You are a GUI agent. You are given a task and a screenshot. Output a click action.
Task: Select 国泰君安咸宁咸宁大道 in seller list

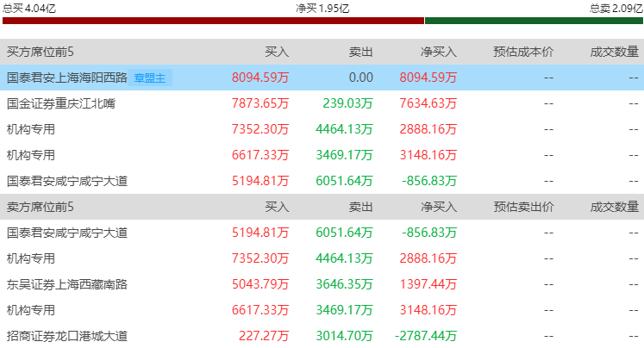(x=322, y=233)
